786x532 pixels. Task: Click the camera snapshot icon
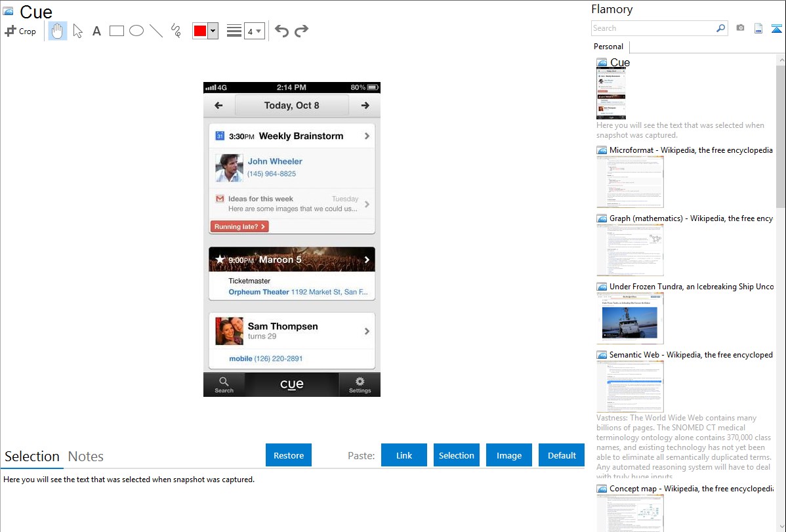tap(740, 28)
